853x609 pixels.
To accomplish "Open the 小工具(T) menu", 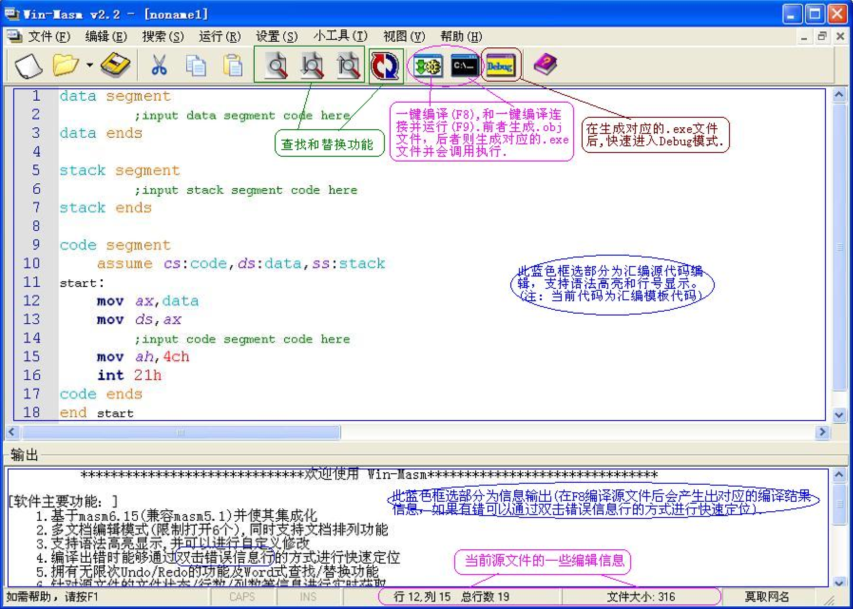I will tap(341, 36).
